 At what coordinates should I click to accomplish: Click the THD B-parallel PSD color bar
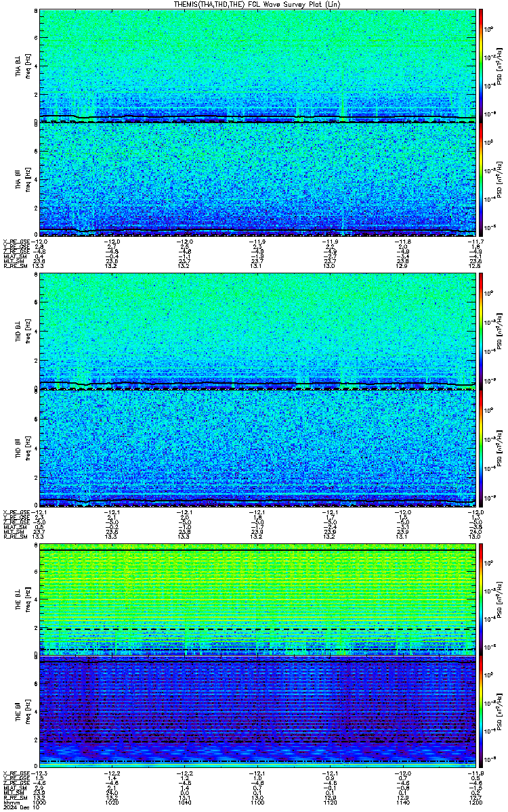tap(481, 447)
